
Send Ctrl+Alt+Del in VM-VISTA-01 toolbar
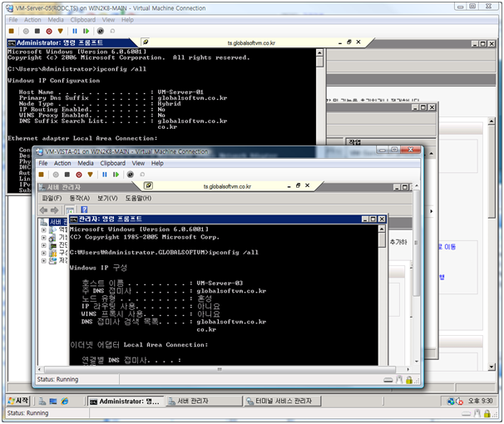tap(41, 175)
